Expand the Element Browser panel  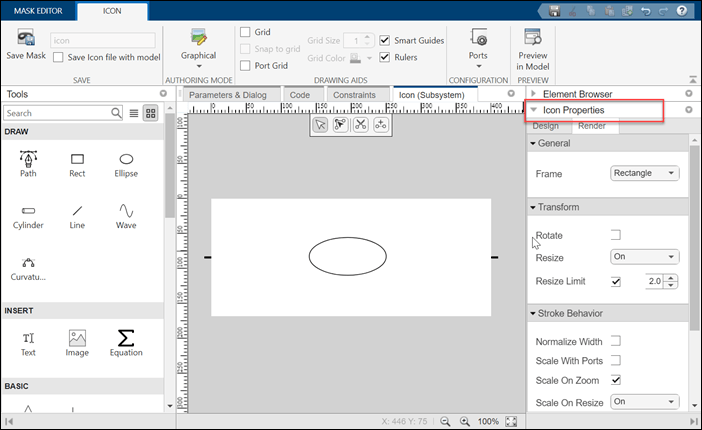[x=533, y=94]
